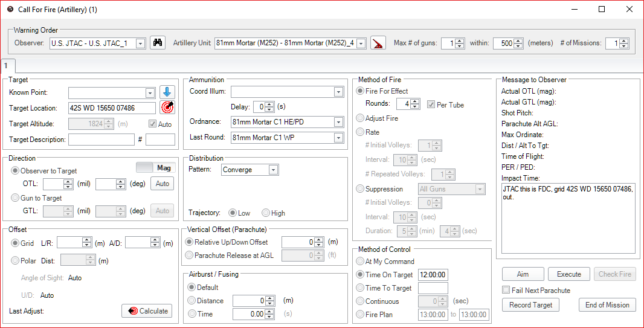Toggle the Mag direction switch
This screenshot has width=644, height=328.
coord(156,167)
